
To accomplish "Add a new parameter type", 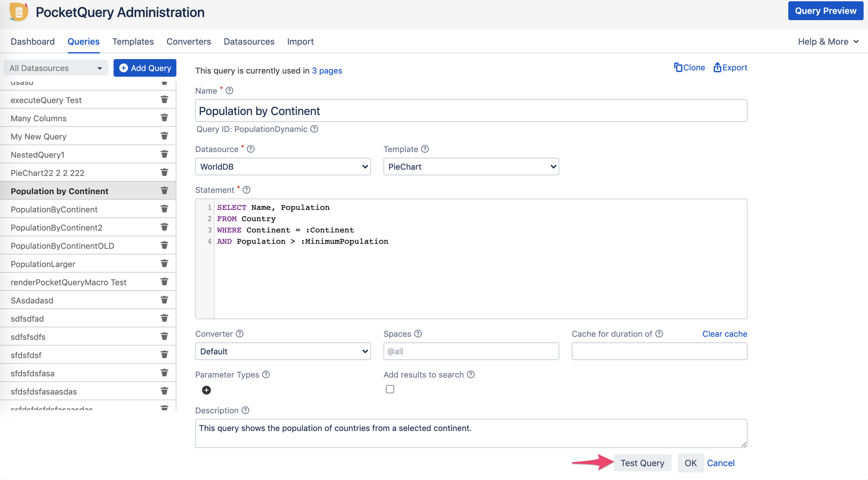I will pyautogui.click(x=207, y=390).
